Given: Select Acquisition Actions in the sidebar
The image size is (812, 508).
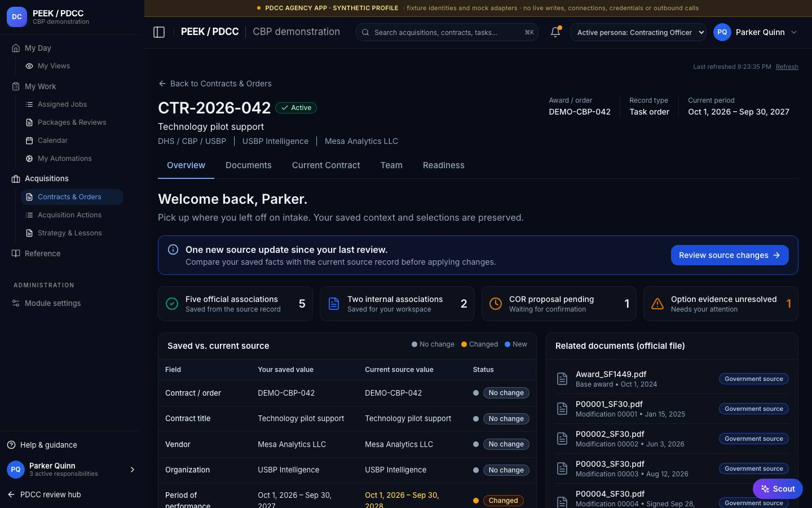Looking at the screenshot, I should [x=72, y=215].
